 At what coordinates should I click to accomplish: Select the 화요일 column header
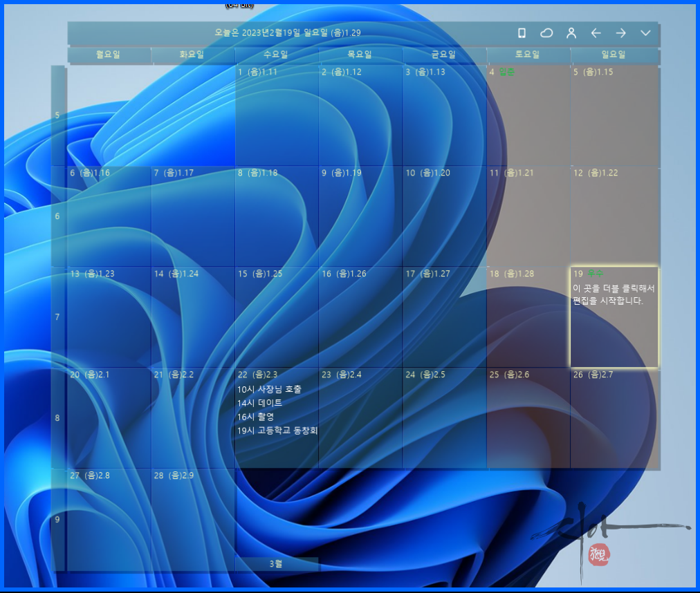click(x=193, y=55)
